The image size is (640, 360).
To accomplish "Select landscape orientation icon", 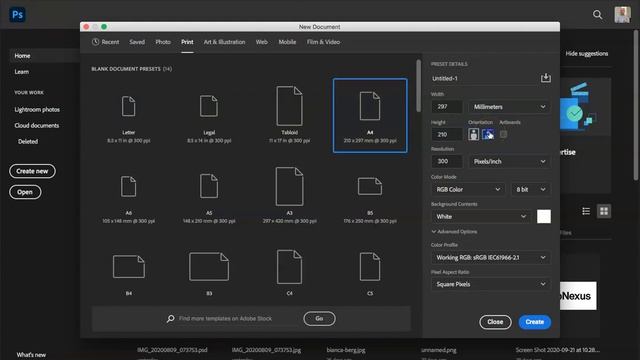I will click(488, 134).
